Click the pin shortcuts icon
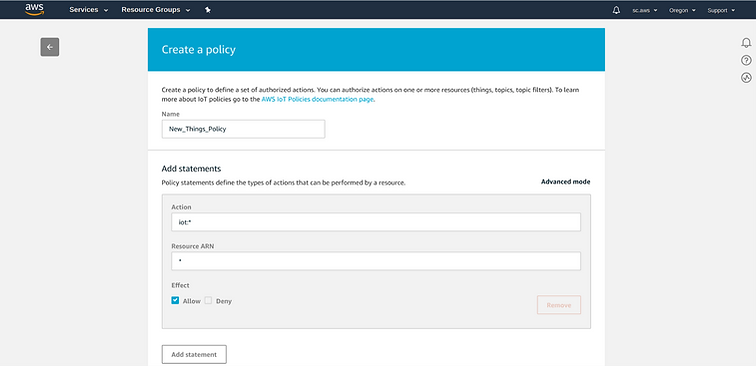Viewport: 756px width, 366px height. point(207,10)
